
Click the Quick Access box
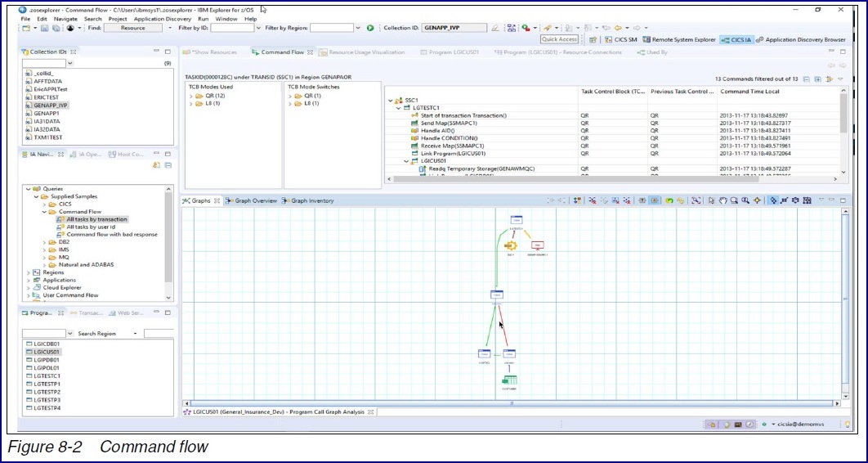(x=559, y=39)
